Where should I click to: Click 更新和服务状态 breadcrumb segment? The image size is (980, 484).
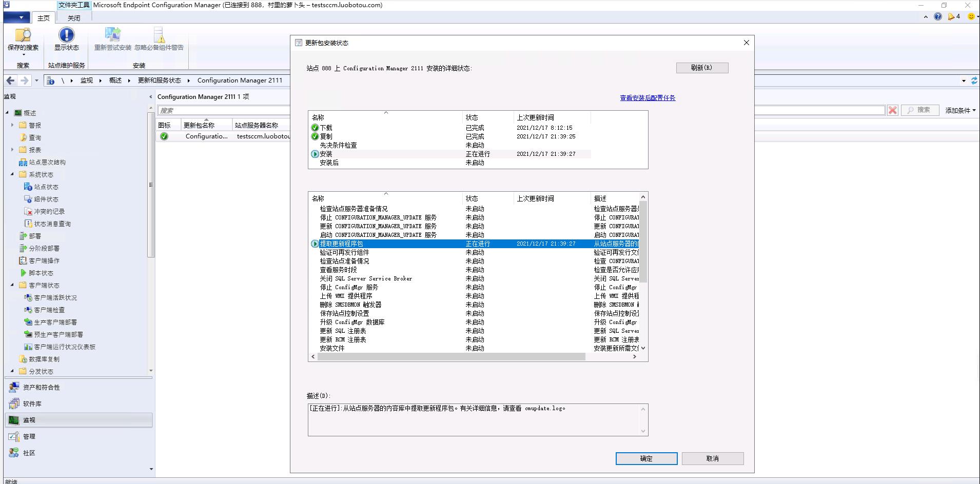(x=160, y=80)
